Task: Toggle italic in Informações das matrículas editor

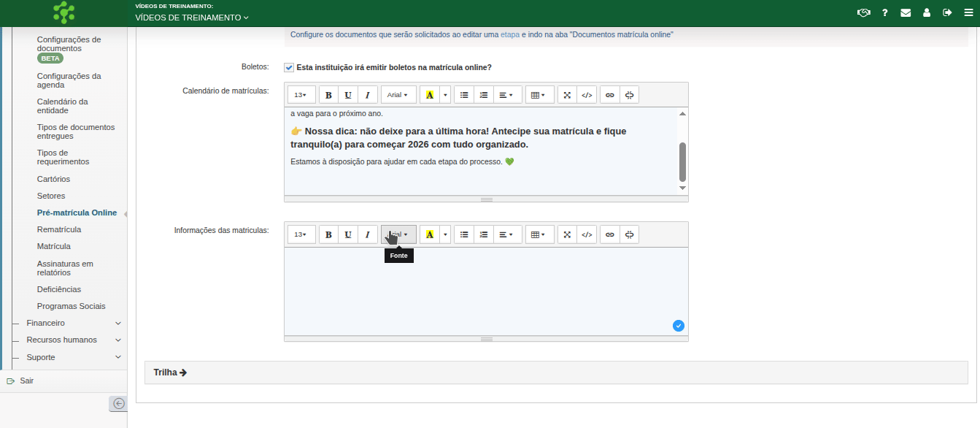Action: 368,234
